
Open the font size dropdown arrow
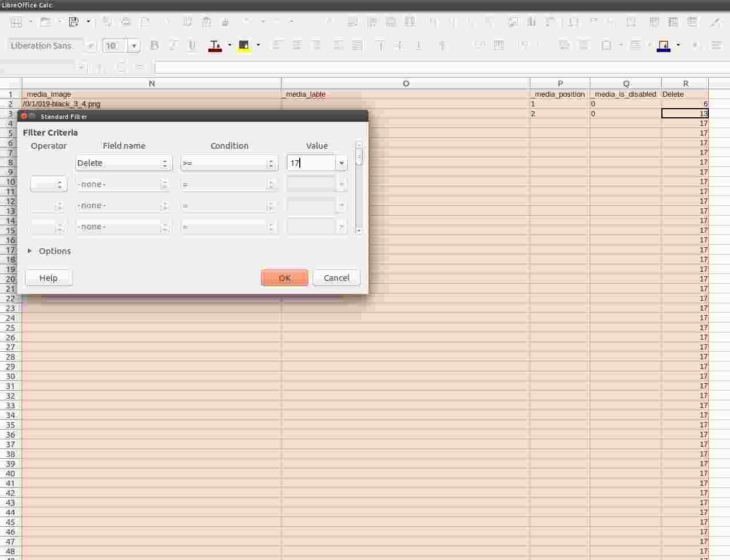coord(134,46)
